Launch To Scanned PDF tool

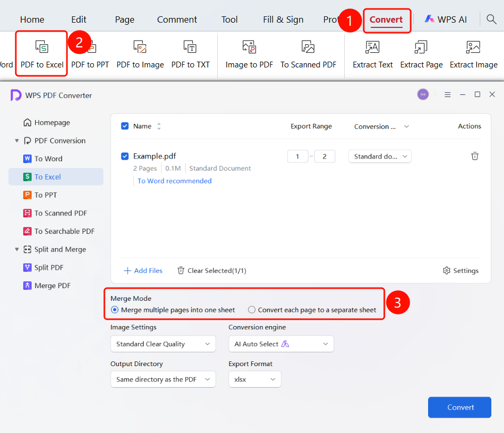coord(308,54)
